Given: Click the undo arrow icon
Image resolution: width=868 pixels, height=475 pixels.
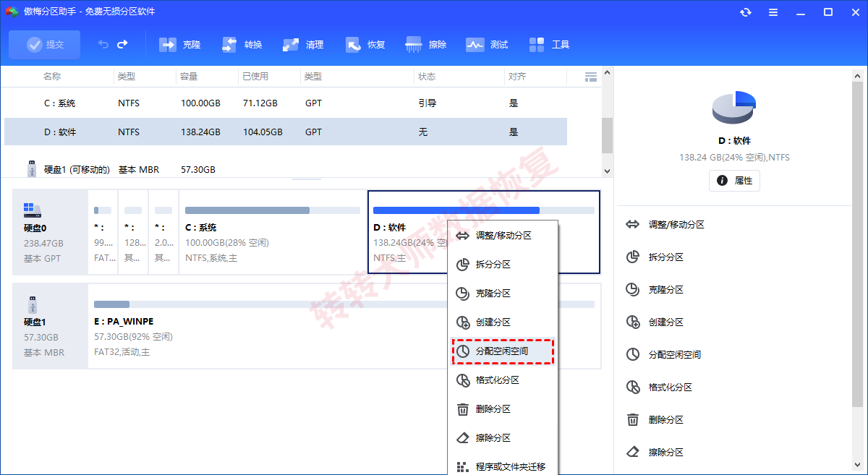Looking at the screenshot, I should click(x=103, y=45).
